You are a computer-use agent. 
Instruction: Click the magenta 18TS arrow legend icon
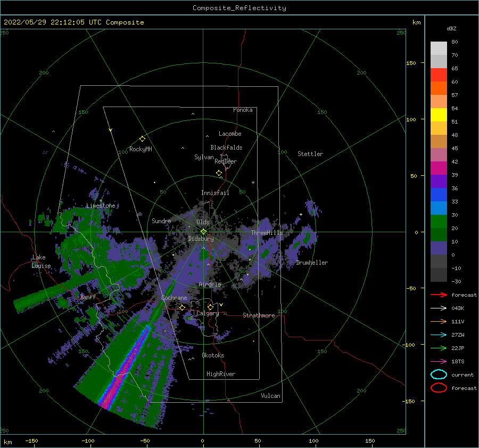439,362
